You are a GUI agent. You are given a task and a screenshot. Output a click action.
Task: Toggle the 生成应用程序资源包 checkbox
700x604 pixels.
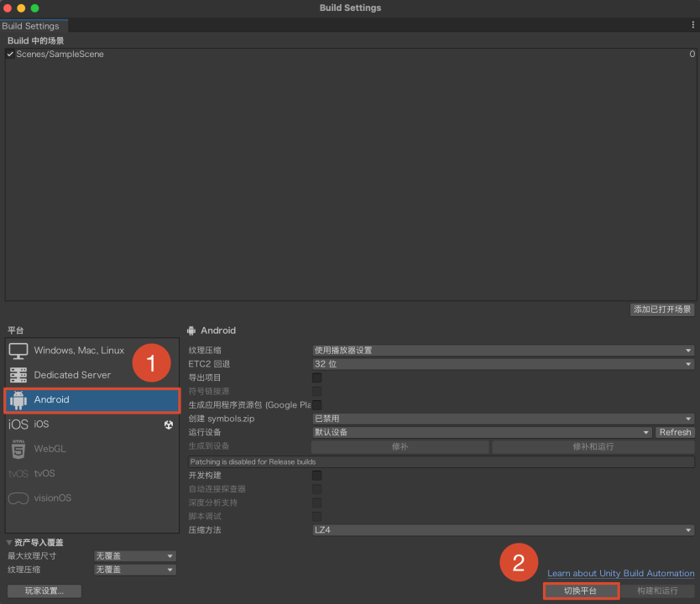click(317, 405)
